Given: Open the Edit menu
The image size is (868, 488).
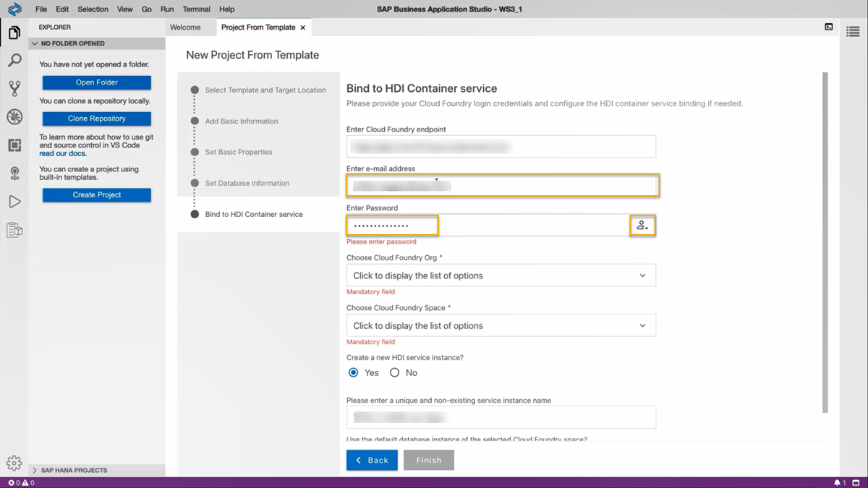Looking at the screenshot, I should [x=62, y=9].
